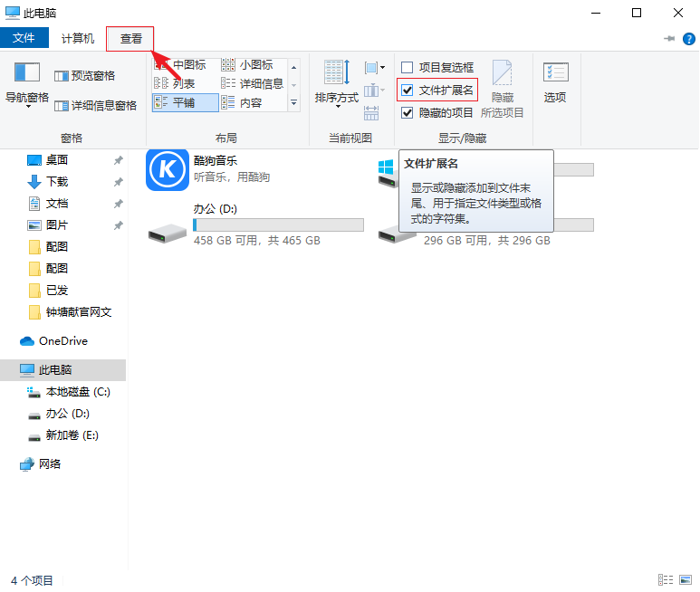This screenshot has height=592, width=700.
Task: Select 本地磁盘 (C:) in the navigation tree
Action: pyautogui.click(x=78, y=392)
